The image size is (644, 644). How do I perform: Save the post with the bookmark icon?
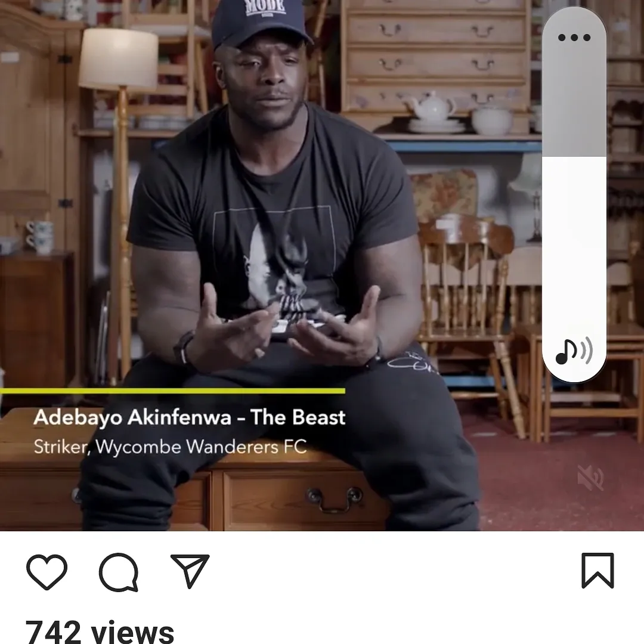tap(597, 571)
